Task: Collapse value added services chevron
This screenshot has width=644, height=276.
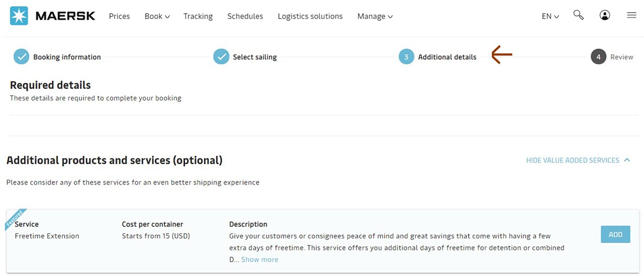Action: (x=627, y=160)
